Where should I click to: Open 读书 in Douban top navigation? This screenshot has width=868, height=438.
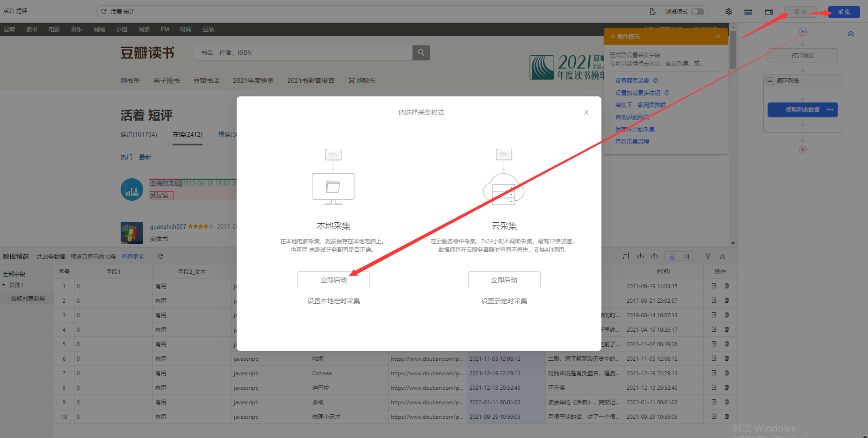coord(32,29)
